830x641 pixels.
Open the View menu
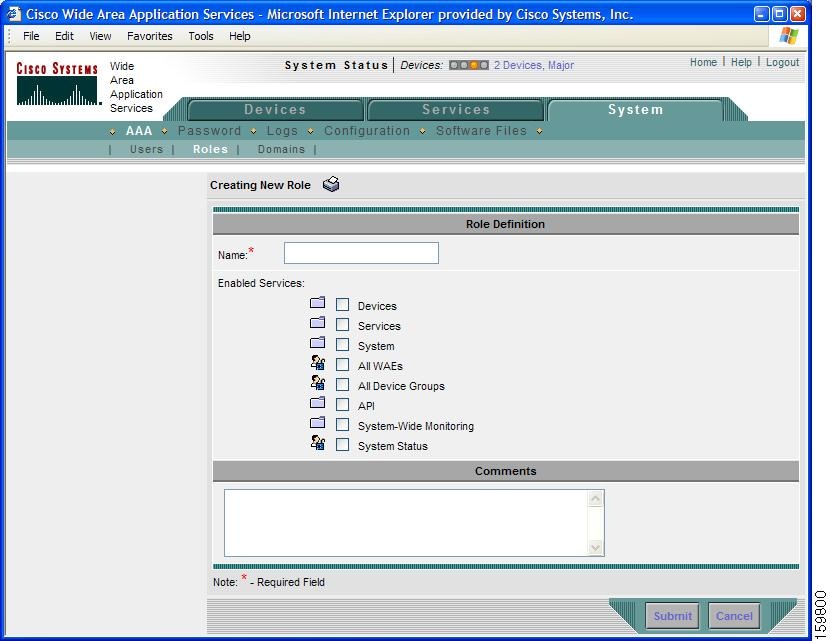[x=100, y=36]
